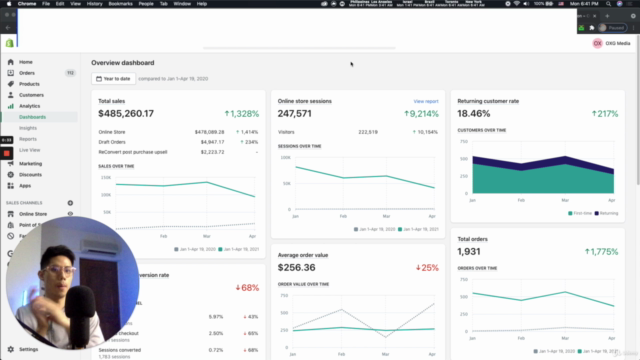The height and width of the screenshot is (360, 640).
Task: Click the 18.46% returning rate value
Action: (x=473, y=113)
